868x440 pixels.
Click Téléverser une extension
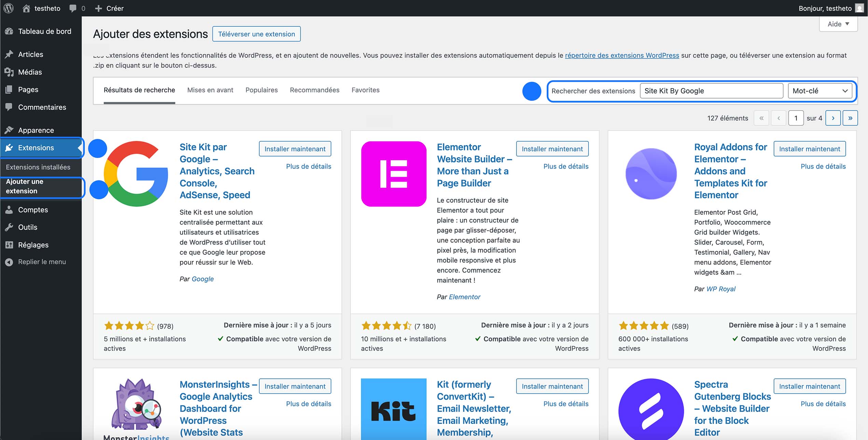[x=256, y=34]
